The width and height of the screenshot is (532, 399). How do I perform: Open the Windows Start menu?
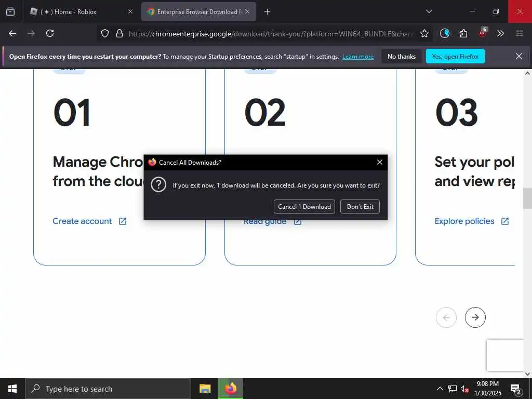(12, 389)
